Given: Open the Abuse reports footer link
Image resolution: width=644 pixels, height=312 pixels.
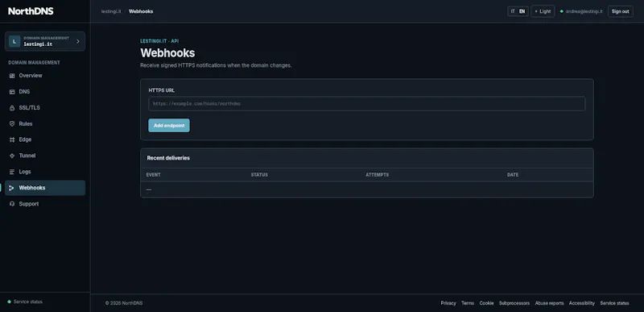Looking at the screenshot, I should [549, 303].
